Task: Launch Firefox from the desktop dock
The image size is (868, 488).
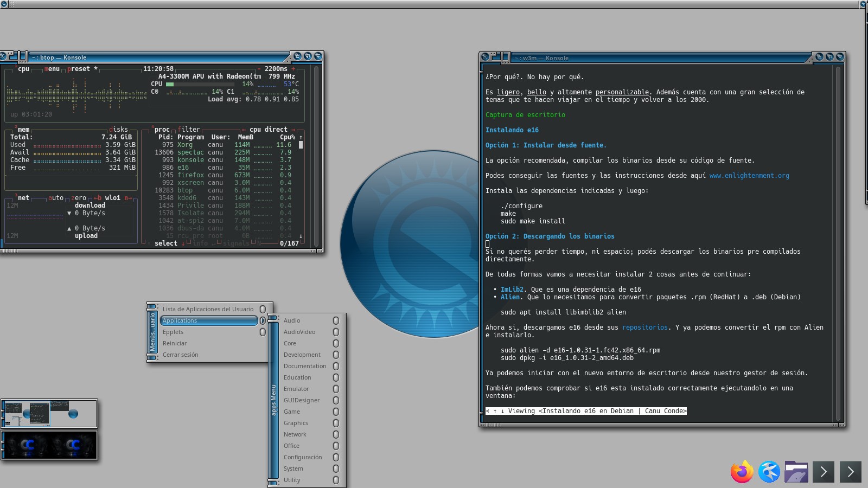Action: point(742,471)
